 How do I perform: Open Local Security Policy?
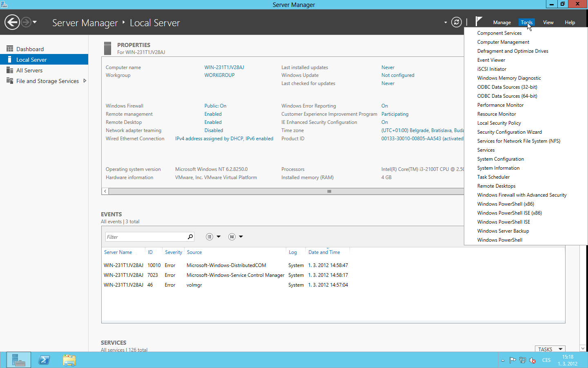coord(499,123)
